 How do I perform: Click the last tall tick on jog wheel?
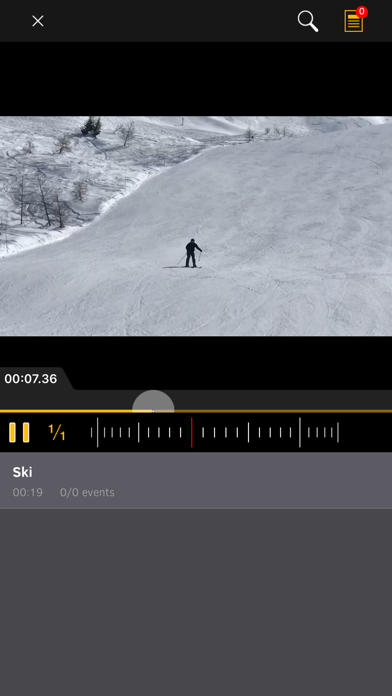tap(338, 432)
